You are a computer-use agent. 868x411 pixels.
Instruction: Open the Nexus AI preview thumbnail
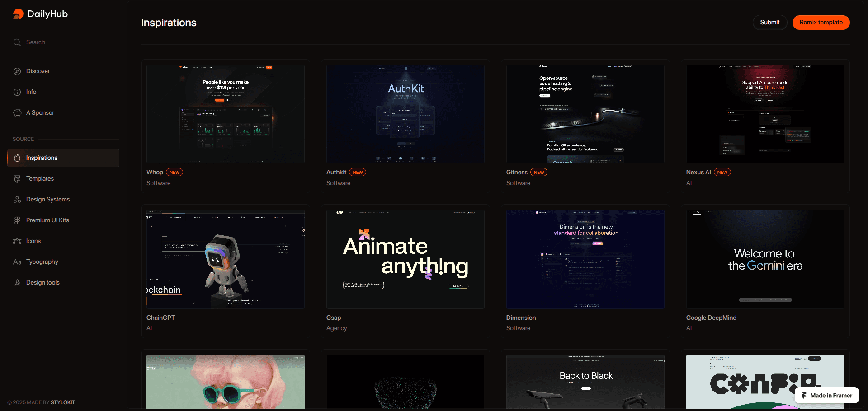(x=765, y=114)
